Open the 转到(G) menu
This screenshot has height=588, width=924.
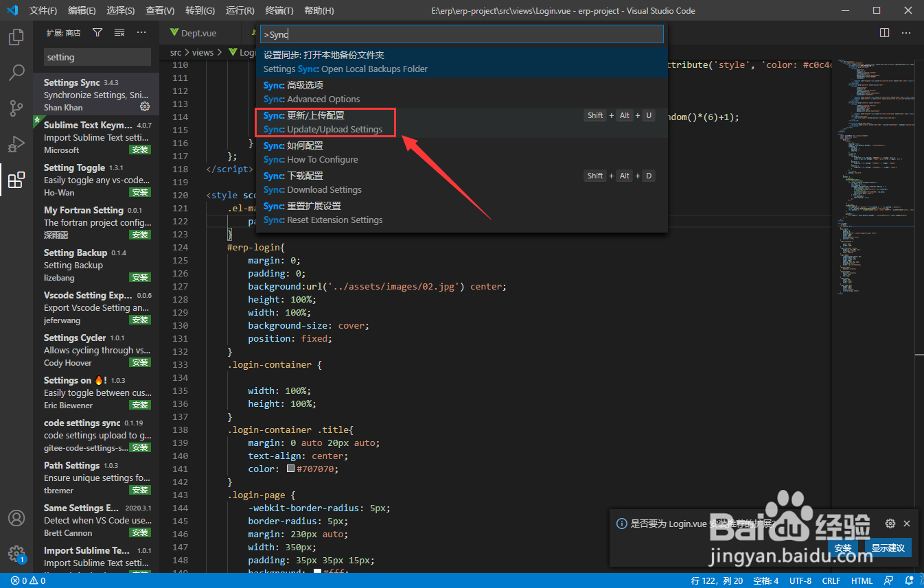pos(200,11)
